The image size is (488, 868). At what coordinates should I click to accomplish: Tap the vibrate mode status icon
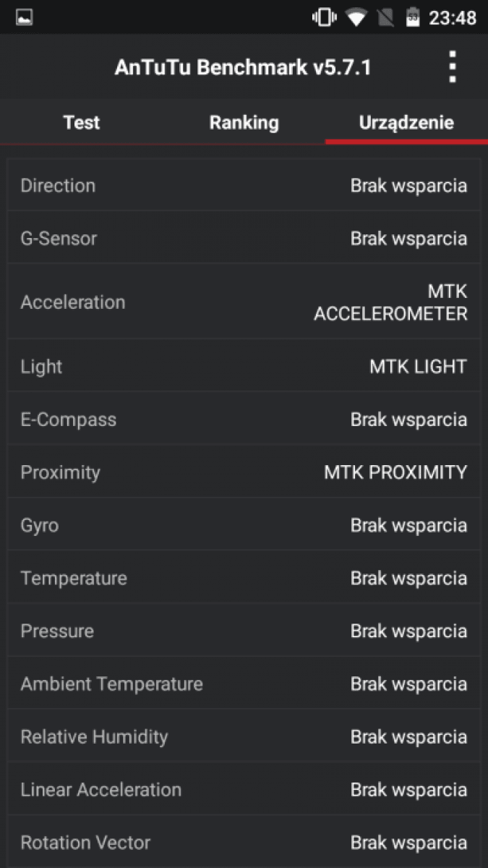(324, 17)
